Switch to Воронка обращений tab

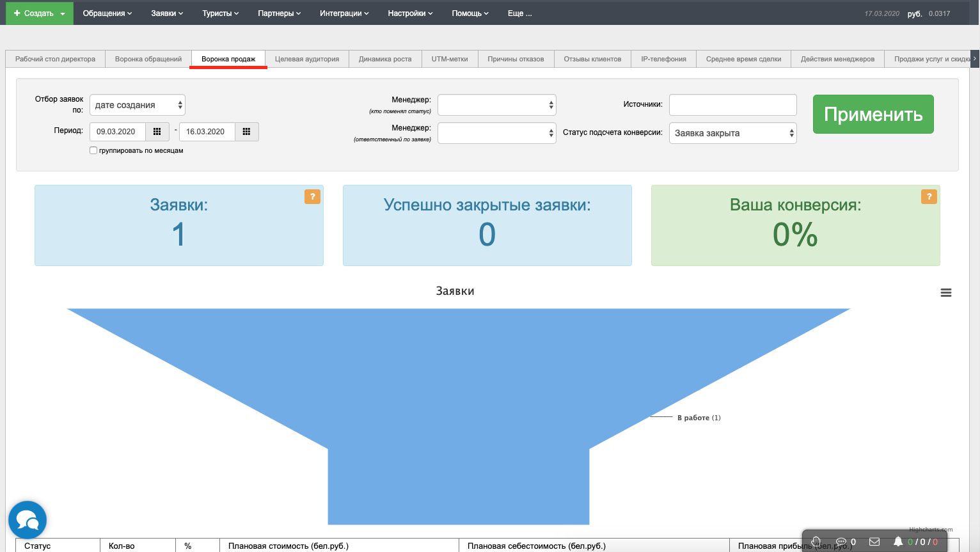pyautogui.click(x=148, y=59)
